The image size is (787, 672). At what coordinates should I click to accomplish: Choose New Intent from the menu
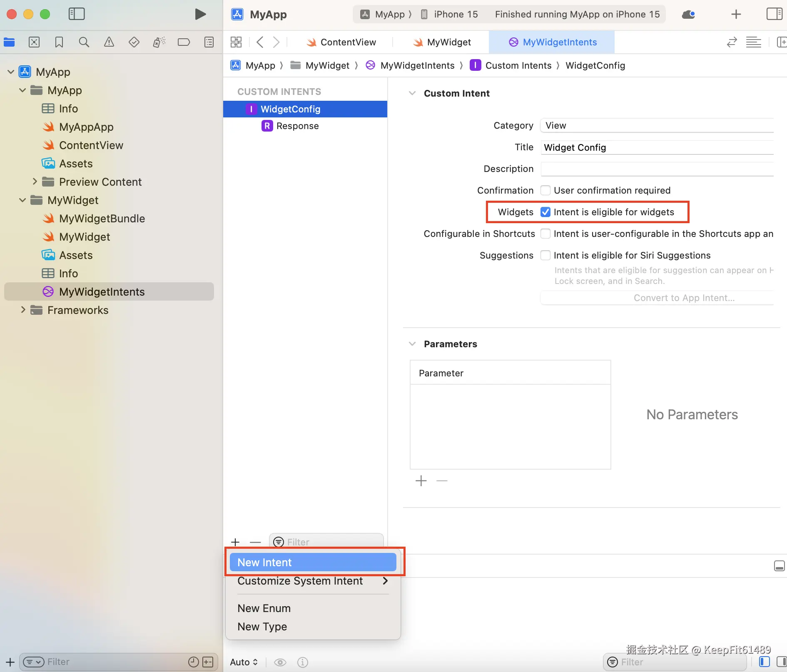313,562
